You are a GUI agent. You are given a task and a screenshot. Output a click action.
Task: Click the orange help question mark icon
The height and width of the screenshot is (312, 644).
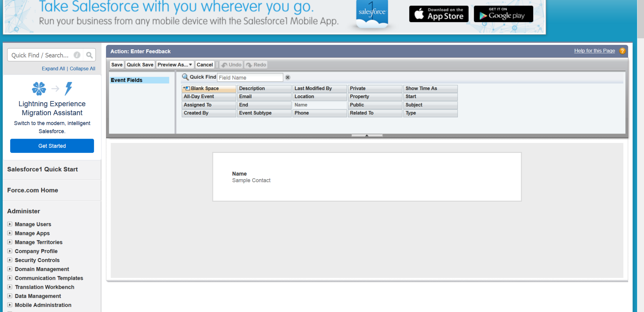[x=622, y=51]
